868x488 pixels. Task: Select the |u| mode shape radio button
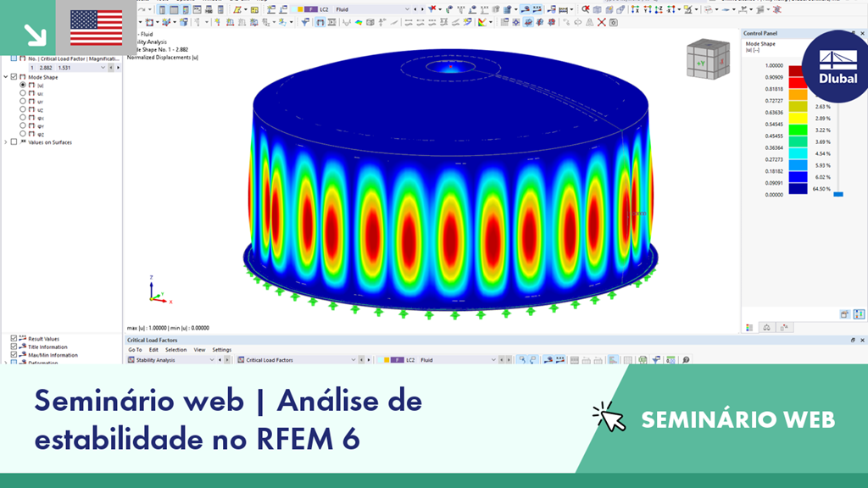(23, 86)
